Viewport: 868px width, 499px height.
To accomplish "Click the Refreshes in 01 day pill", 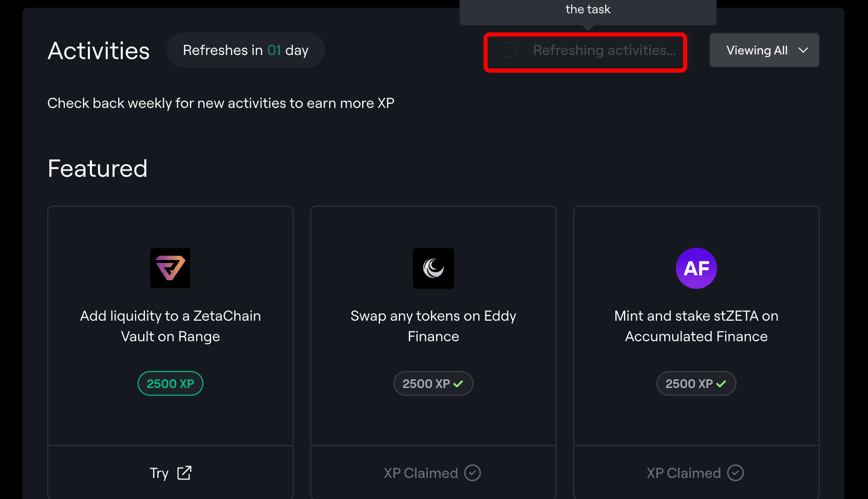I will coord(246,50).
